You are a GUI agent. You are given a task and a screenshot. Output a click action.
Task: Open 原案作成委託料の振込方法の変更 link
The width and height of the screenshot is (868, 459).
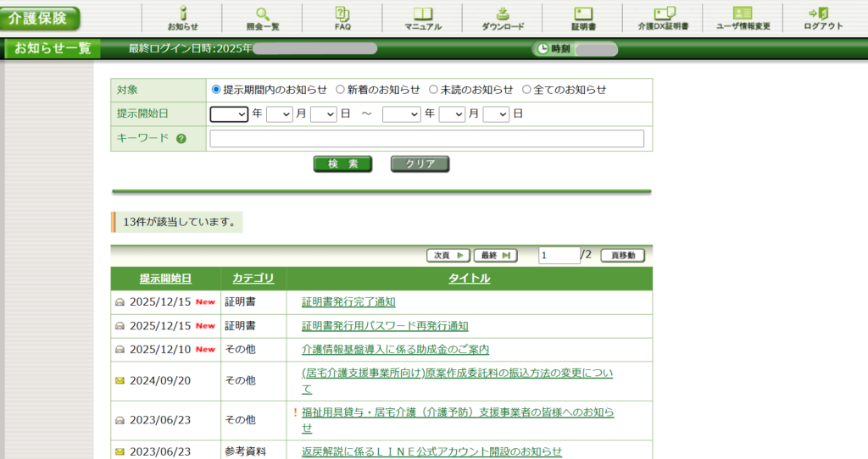[457, 380]
